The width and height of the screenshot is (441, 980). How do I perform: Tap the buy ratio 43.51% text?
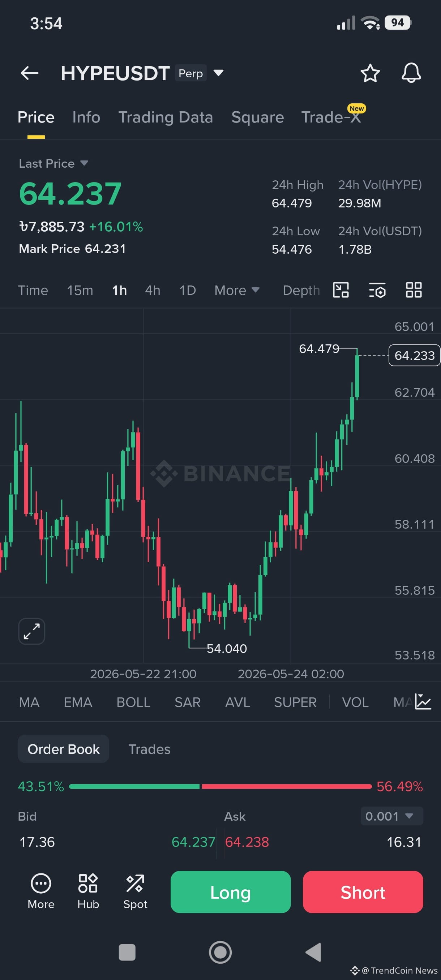(x=41, y=786)
